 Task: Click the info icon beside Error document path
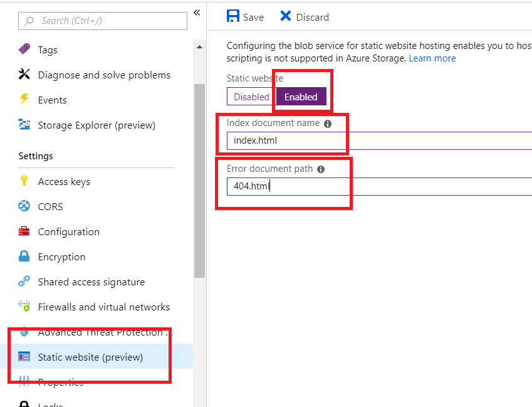[321, 169]
